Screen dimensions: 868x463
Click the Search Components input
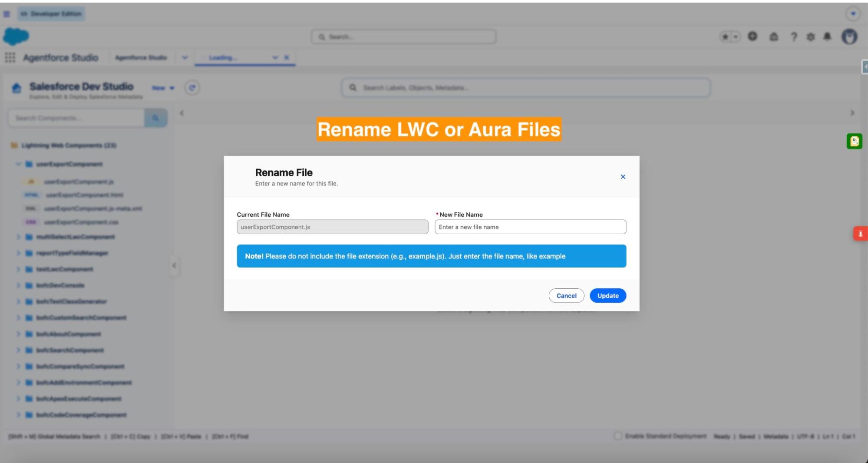click(x=76, y=118)
